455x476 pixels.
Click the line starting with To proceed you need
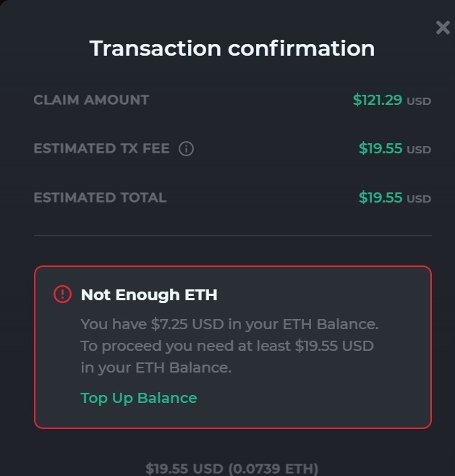click(x=227, y=346)
